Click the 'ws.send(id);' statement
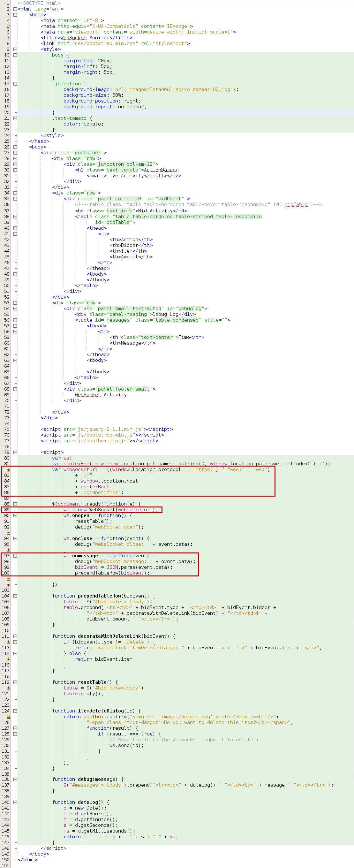The height and width of the screenshot is (868, 354). [x=127, y=745]
